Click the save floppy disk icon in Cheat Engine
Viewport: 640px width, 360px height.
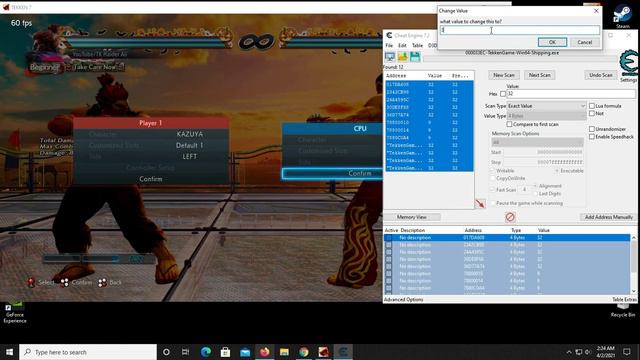pos(415,57)
